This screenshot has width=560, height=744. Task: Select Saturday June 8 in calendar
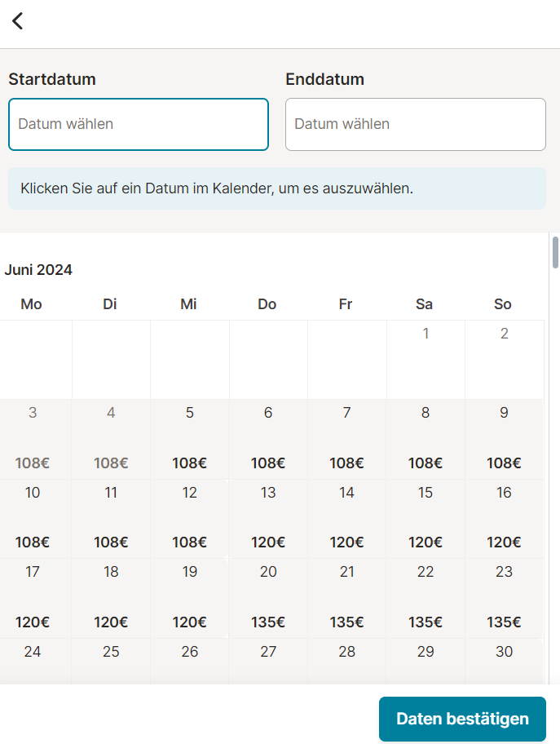(426, 440)
